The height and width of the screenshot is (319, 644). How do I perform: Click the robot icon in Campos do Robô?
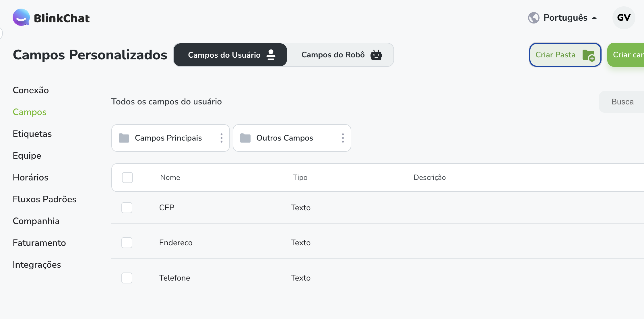coord(376,55)
